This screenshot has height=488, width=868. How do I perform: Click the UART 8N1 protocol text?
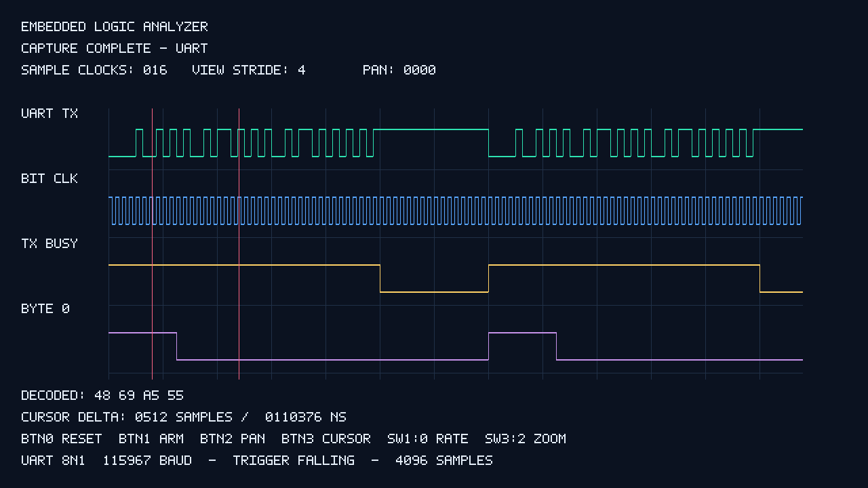click(54, 461)
